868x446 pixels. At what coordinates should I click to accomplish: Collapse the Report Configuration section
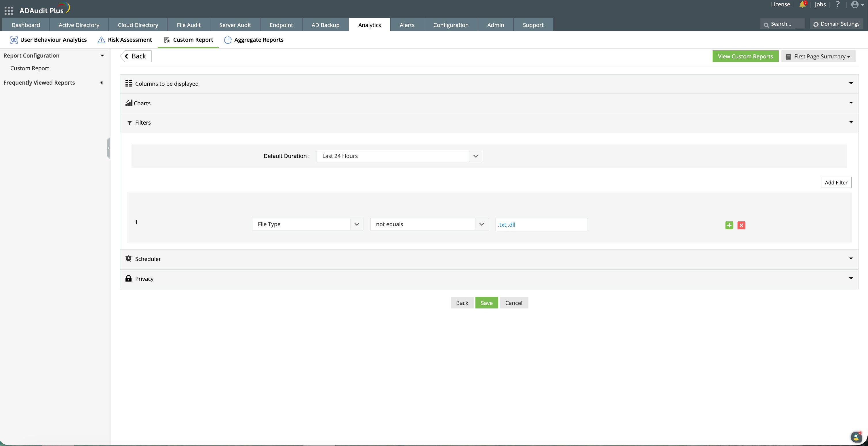102,56
